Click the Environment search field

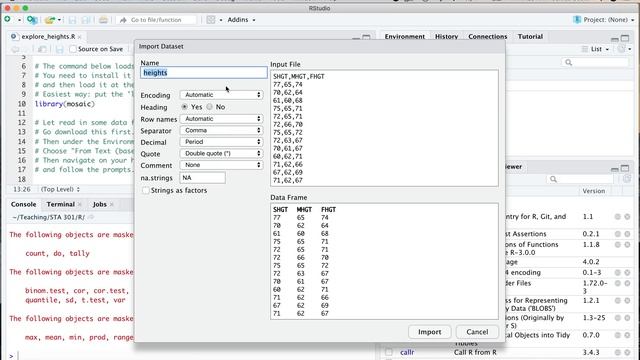click(x=595, y=62)
